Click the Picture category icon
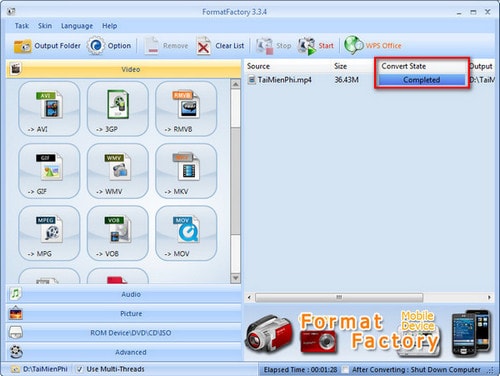The height and width of the screenshot is (376, 500). 16,313
